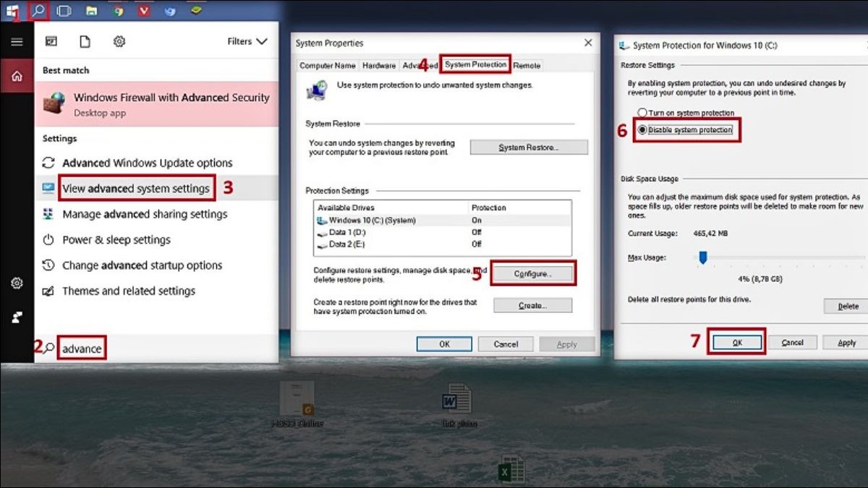This screenshot has height=488, width=868.
Task: Open the Excel file on the desktop
Action: [511, 471]
